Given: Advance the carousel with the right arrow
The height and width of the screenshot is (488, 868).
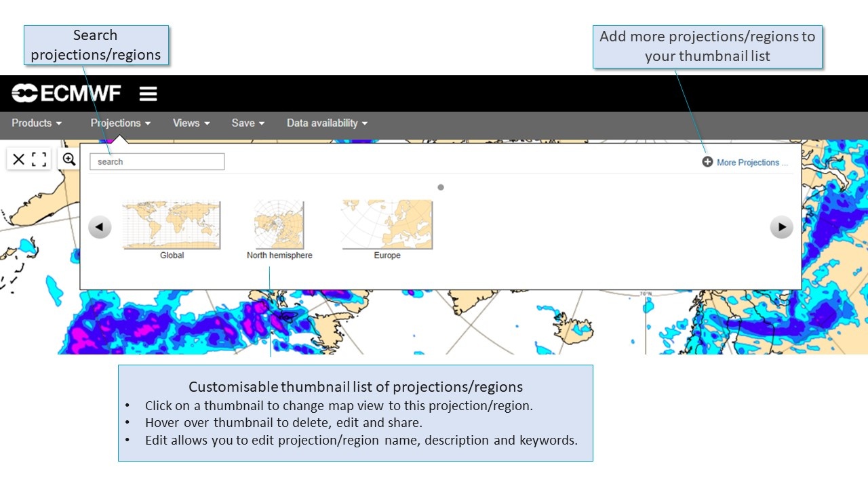Looking at the screenshot, I should pyautogui.click(x=781, y=226).
